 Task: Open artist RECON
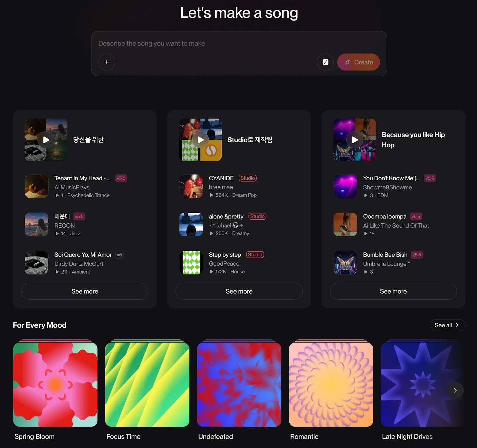click(x=64, y=225)
